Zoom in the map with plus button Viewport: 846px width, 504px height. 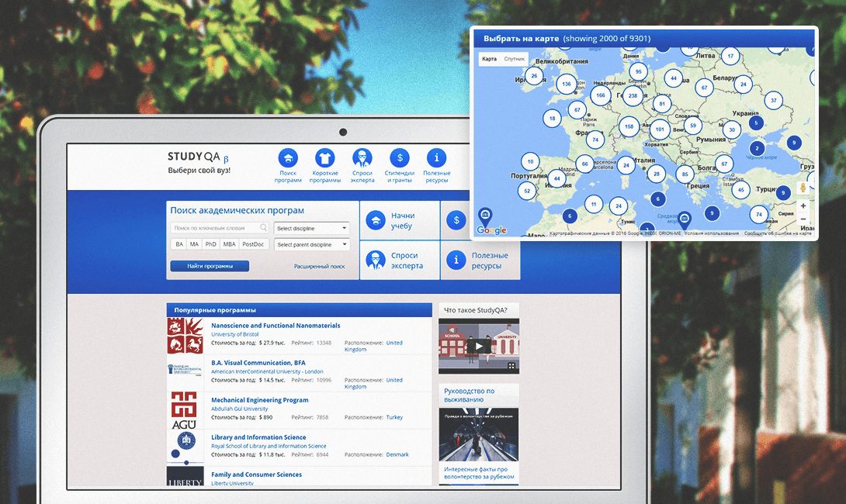pos(803,206)
